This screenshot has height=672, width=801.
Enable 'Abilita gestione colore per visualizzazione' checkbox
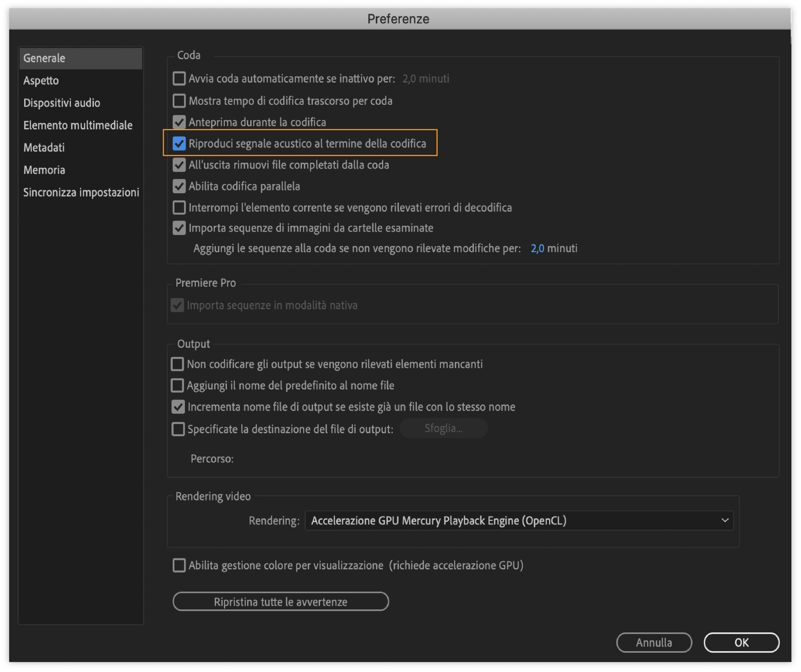[179, 565]
